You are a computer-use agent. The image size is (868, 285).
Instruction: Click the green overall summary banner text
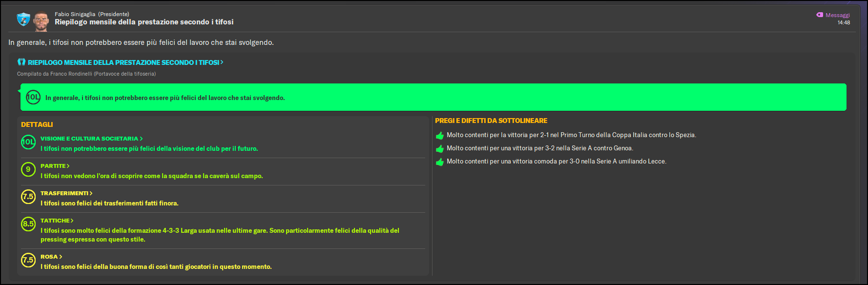tap(165, 98)
